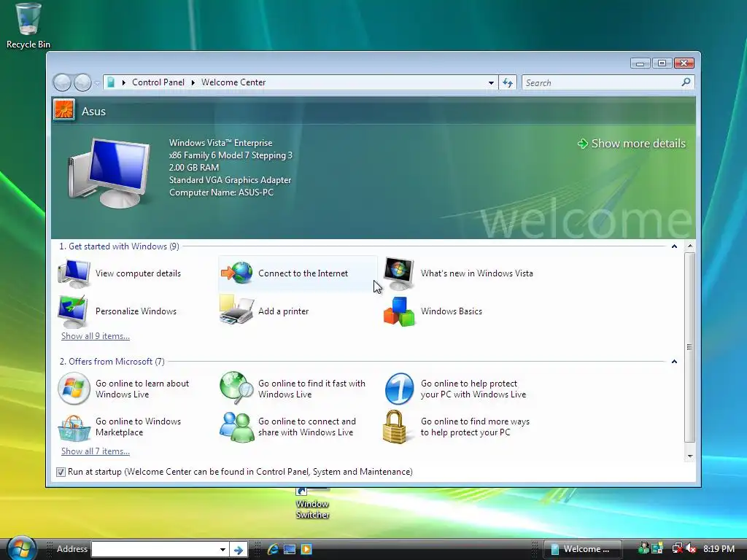Click the Windows Basics label
This screenshot has height=560, width=747.
click(451, 311)
